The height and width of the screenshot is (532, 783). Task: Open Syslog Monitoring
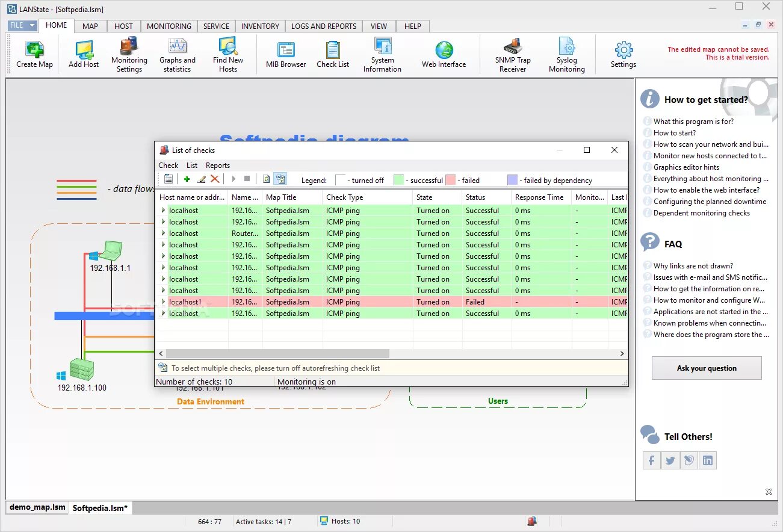567,46
